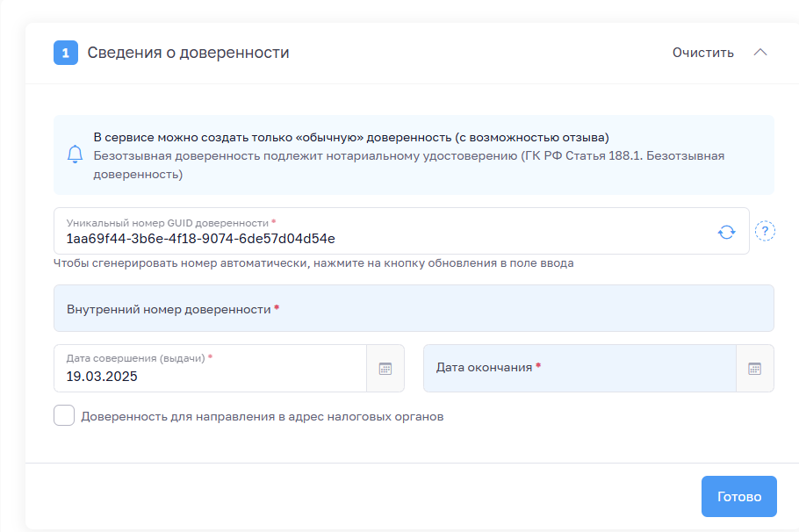
Task: Click the bell icon in info banner
Action: pos(75,155)
